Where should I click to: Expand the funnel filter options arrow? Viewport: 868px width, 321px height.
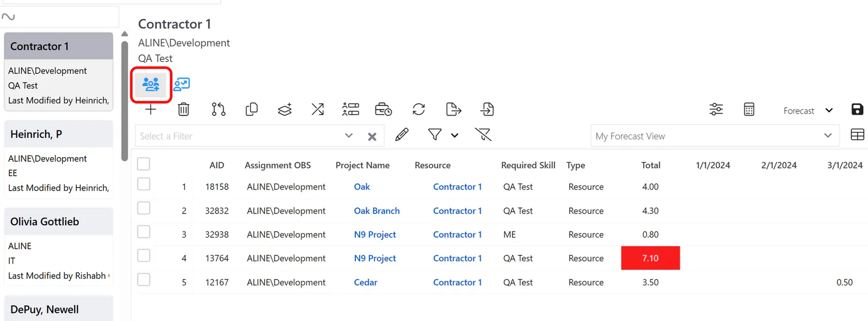click(455, 136)
